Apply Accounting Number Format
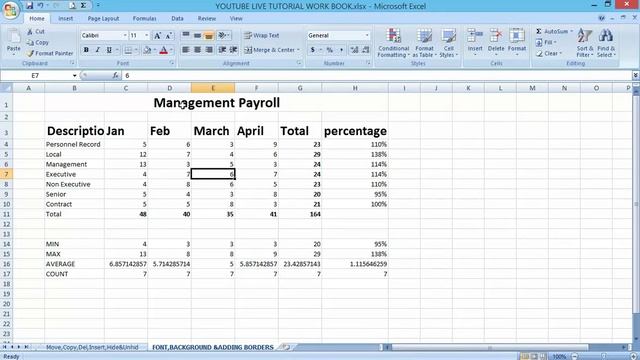Image resolution: width=640 pixels, height=360 pixels. tap(313, 50)
